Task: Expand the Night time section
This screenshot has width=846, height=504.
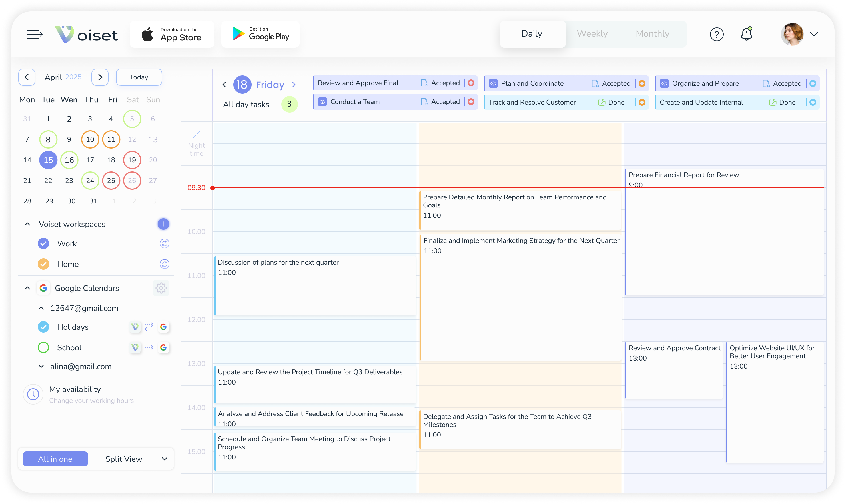Action: coord(196,135)
